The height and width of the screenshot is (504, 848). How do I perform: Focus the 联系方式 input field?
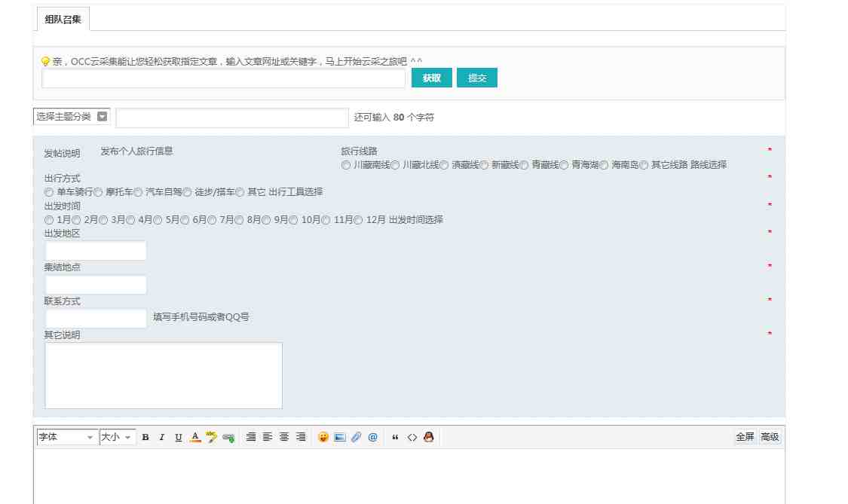coord(96,319)
